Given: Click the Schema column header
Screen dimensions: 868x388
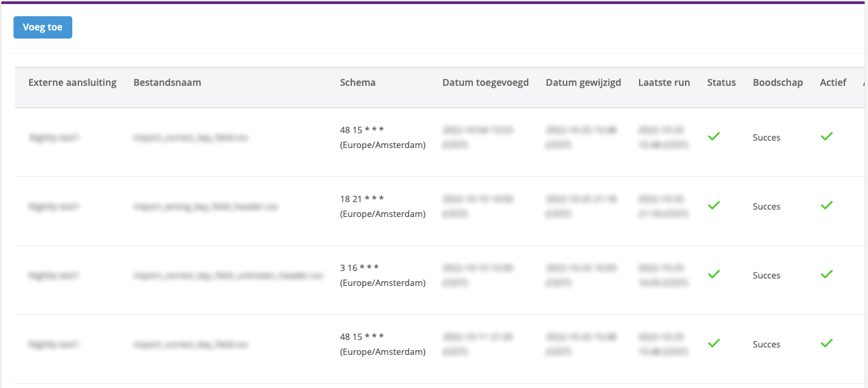Looking at the screenshot, I should click(358, 82).
